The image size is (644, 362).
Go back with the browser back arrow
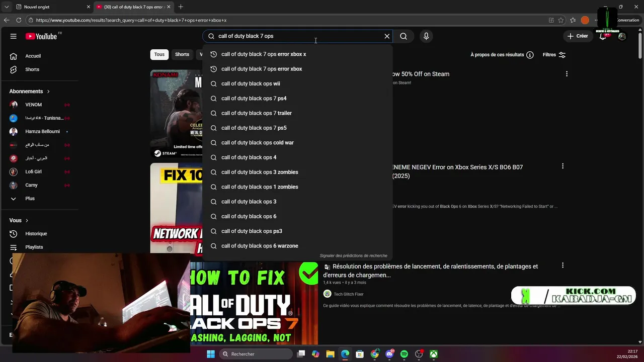tap(7, 20)
